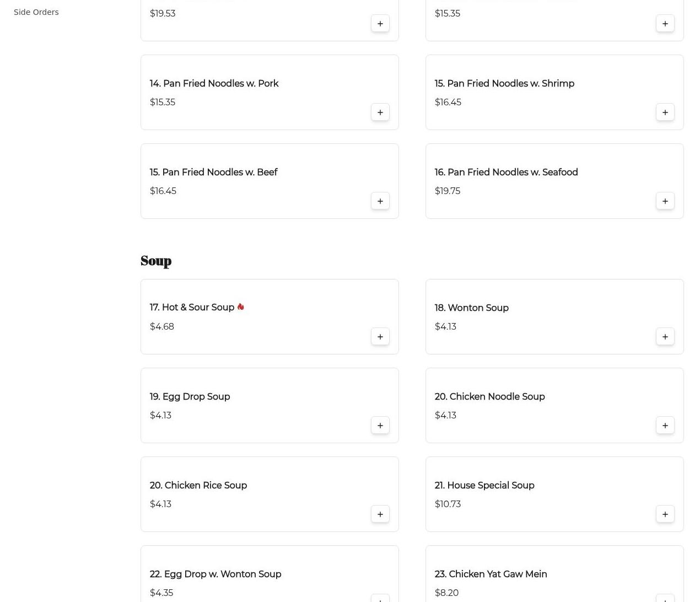Select the House Special Soup card
The image size is (700, 602).
coord(554,494)
